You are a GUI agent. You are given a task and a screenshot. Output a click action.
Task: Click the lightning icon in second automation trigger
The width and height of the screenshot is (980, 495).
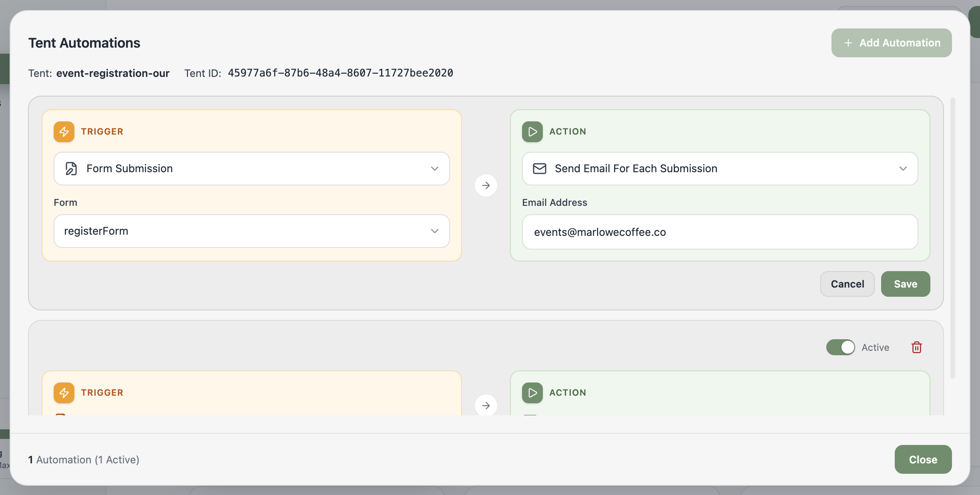[x=64, y=393]
